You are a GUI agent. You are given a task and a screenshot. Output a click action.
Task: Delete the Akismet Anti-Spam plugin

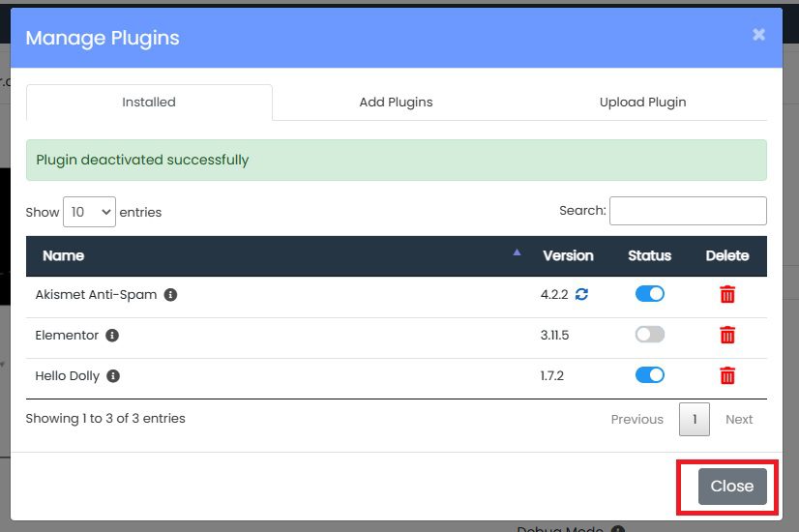tap(727, 294)
